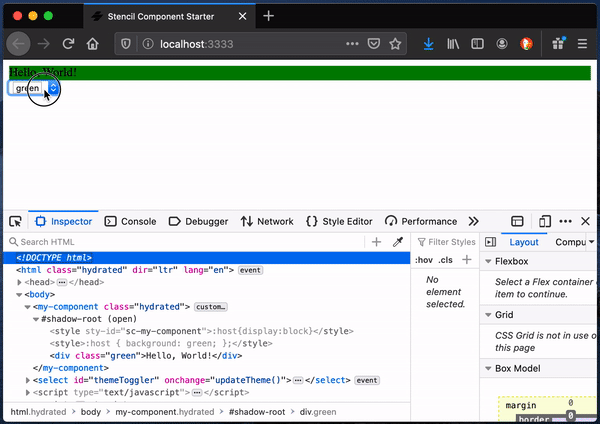The height and width of the screenshot is (424, 600).
Task: Open the Library bookshelf icon
Action: click(453, 44)
